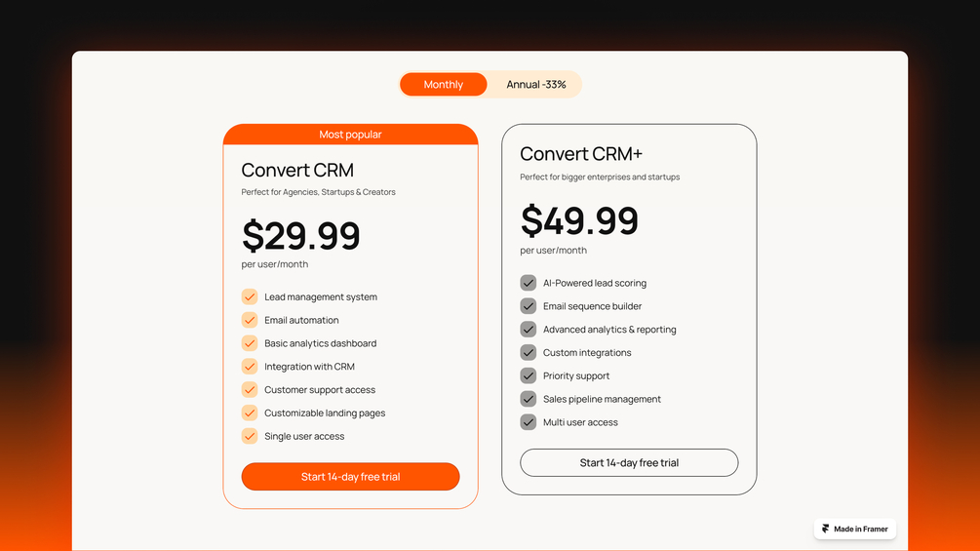Click the Most popular banner
The image size is (980, 551).
(x=350, y=135)
